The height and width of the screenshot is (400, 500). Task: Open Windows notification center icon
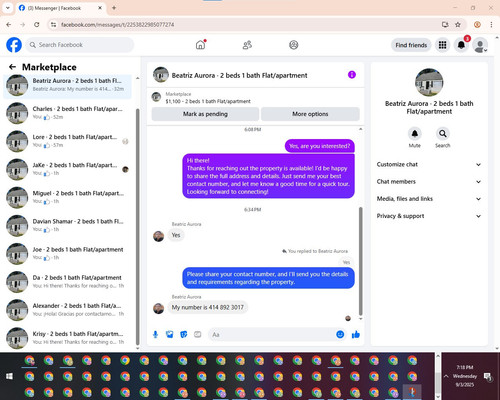488,376
